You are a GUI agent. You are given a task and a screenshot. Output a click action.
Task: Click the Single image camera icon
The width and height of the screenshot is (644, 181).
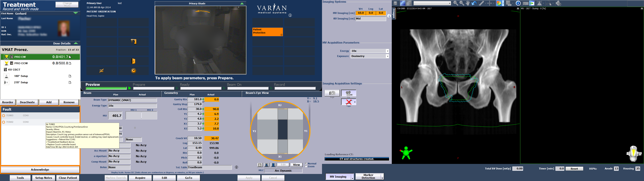click(x=332, y=93)
